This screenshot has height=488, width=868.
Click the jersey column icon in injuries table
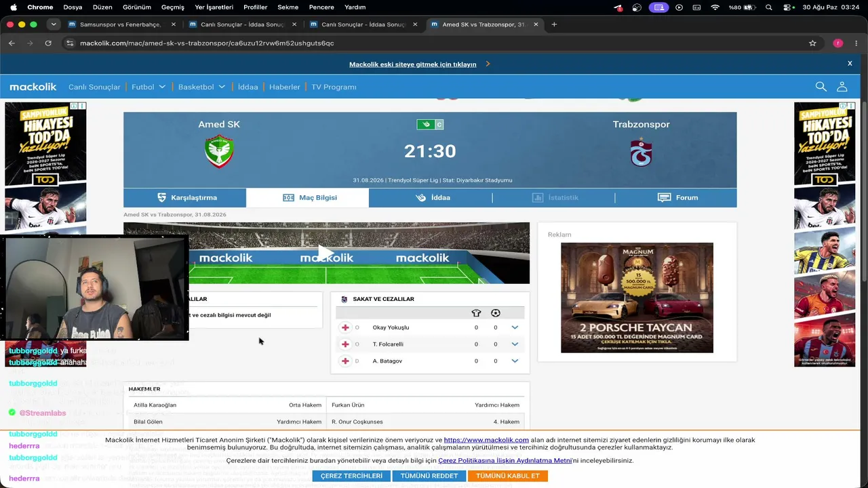pos(476,313)
